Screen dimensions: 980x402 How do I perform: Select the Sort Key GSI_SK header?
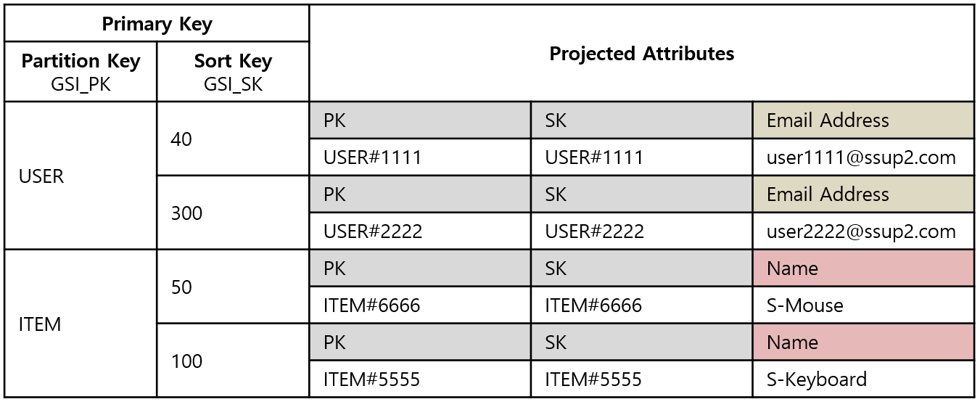coord(233,72)
